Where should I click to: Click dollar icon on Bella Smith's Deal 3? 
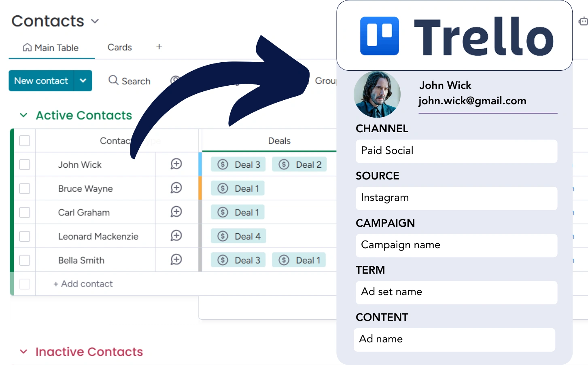223,260
